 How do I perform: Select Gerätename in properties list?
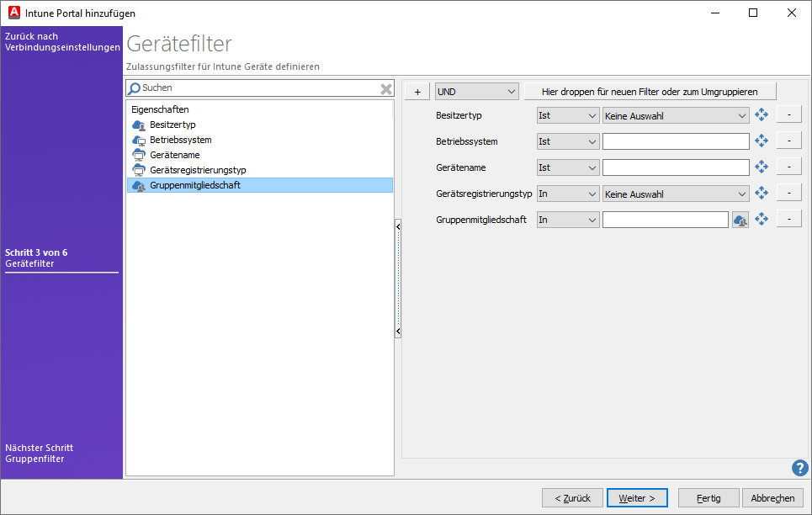pos(260,155)
